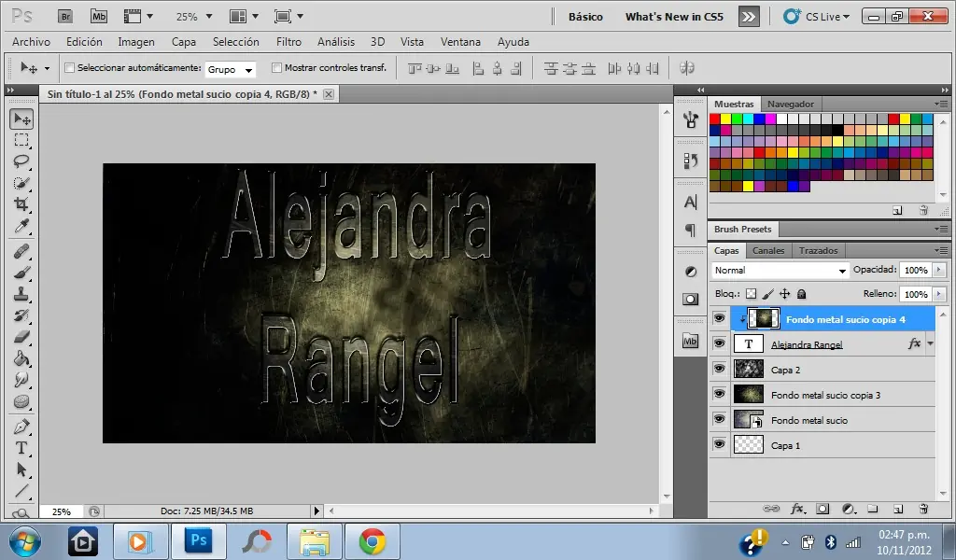
Task: Select the Crop tool
Action: [21, 204]
